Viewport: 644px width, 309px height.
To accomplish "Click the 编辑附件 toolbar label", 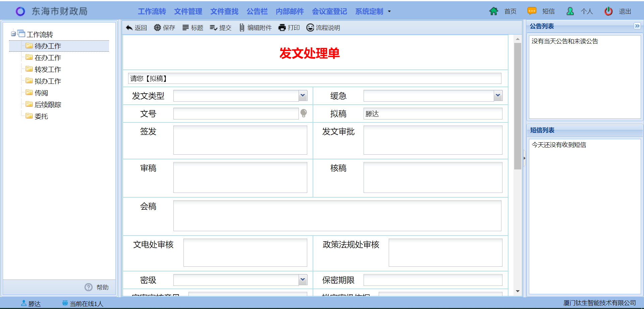I will (x=260, y=28).
